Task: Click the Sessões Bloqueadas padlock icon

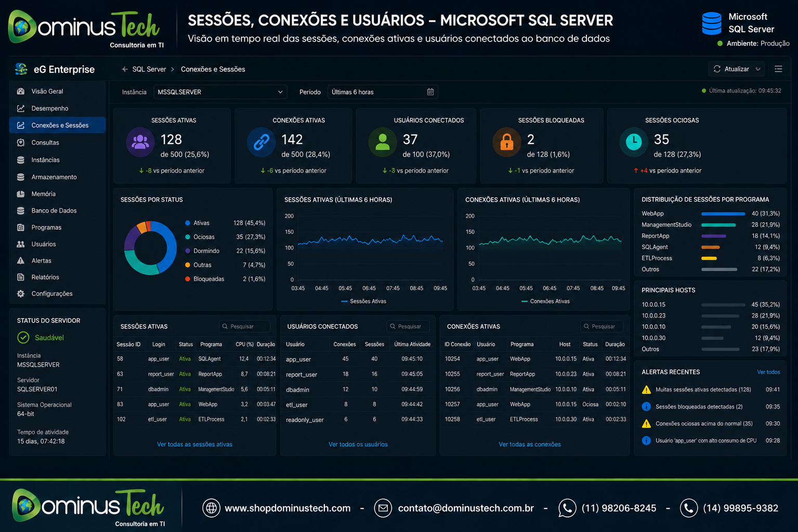Action: click(507, 142)
